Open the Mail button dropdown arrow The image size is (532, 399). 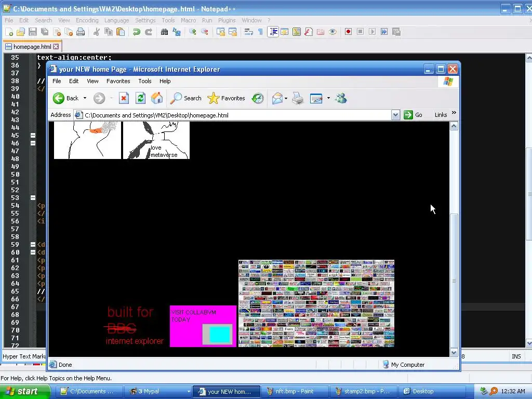[286, 98]
